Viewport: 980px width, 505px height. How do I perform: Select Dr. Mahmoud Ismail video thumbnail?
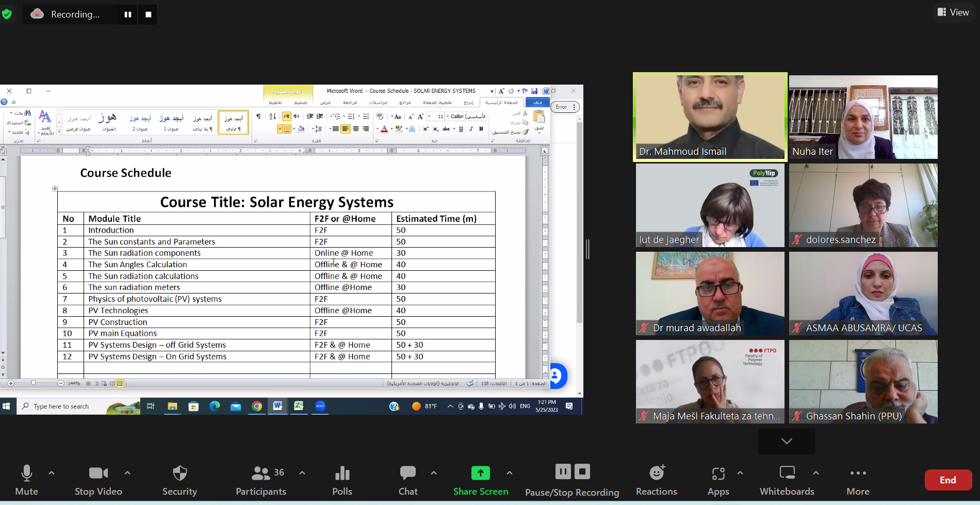[x=710, y=117]
